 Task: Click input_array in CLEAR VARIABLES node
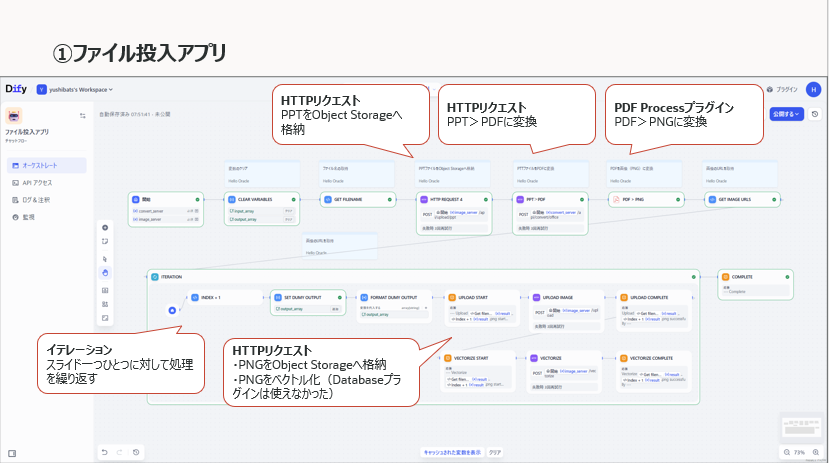pyautogui.click(x=262, y=211)
